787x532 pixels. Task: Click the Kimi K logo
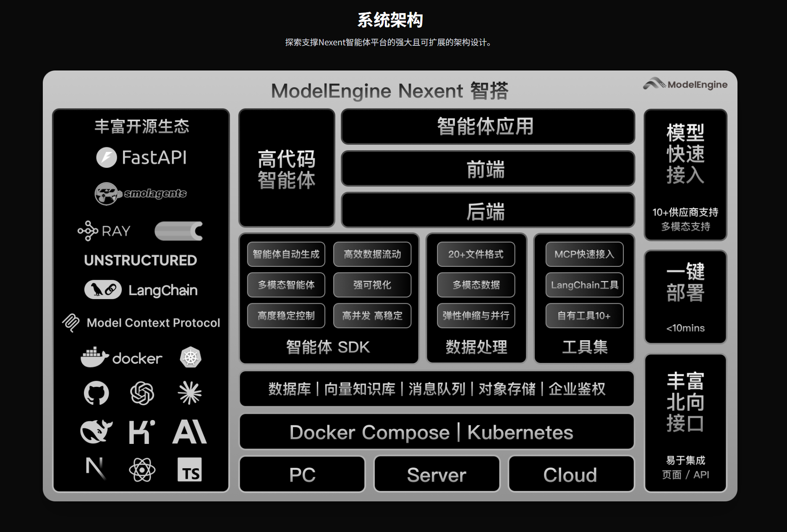click(142, 432)
